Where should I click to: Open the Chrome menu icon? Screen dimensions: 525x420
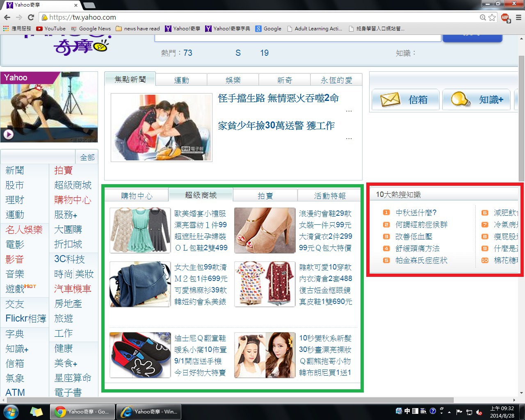518,17
